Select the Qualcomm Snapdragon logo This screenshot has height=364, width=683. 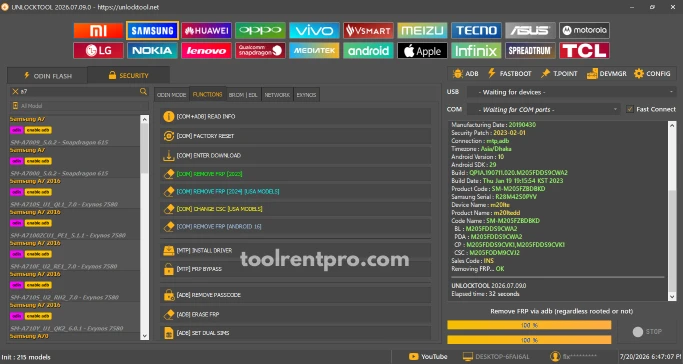260,51
